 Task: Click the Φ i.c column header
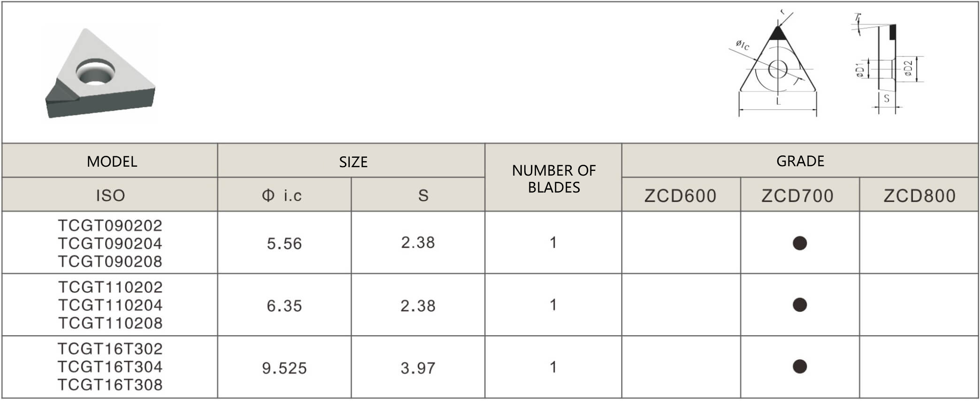point(282,195)
